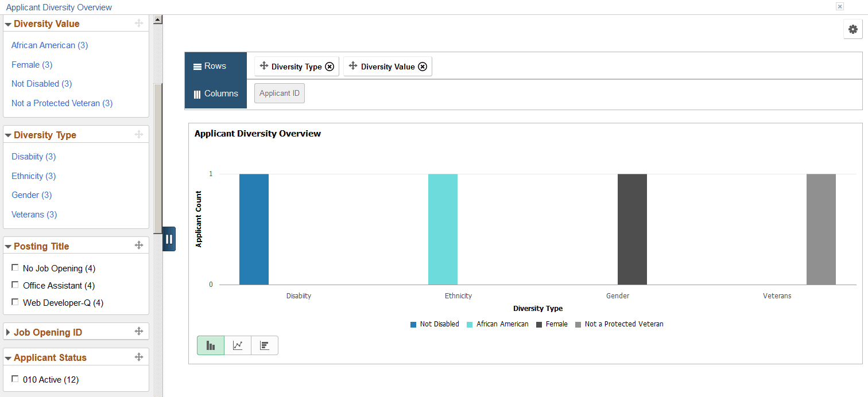Open the African American diversity value link
The height and width of the screenshot is (397, 868).
[x=49, y=45]
